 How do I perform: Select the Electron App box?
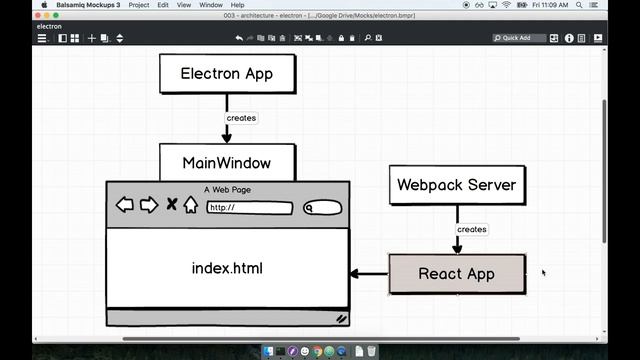click(227, 74)
